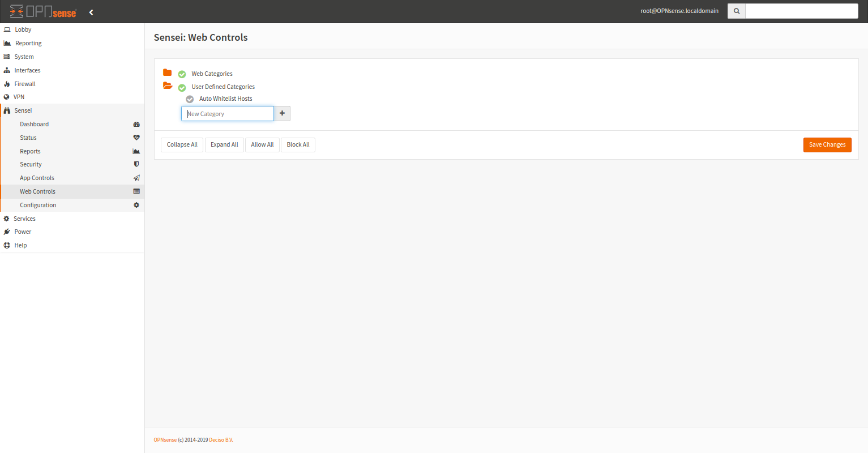Collapse the User Defined Categories folder
This screenshot has width=868, height=453.
(166, 86)
